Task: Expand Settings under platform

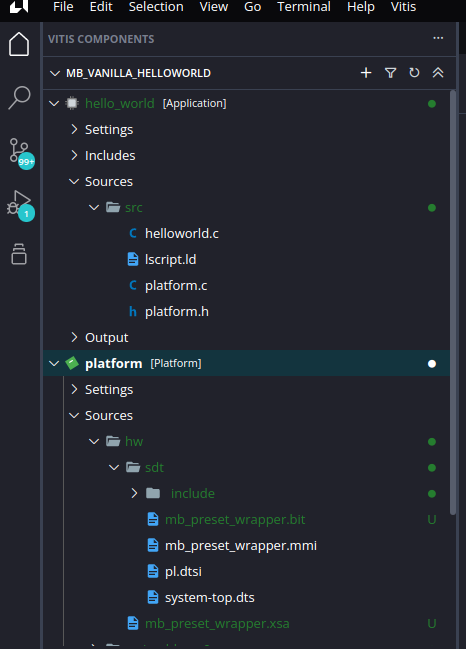Action: (x=74, y=389)
